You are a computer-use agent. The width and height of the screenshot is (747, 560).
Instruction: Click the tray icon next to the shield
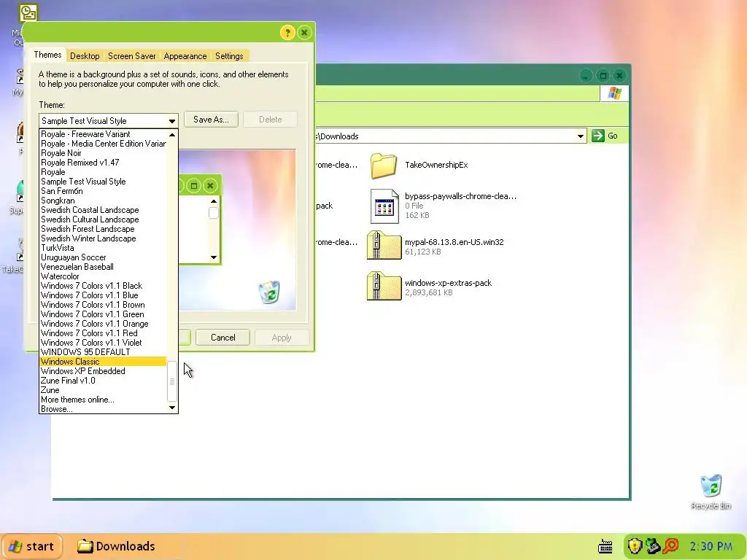tap(653, 546)
